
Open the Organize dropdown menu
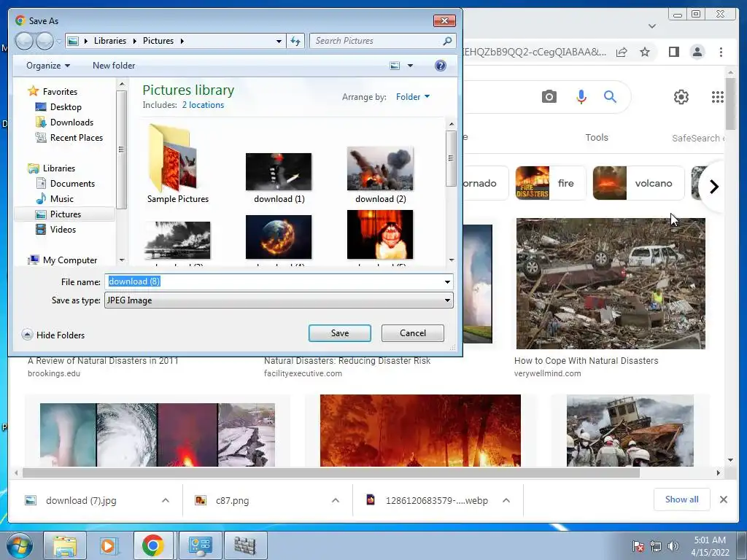pyautogui.click(x=48, y=66)
